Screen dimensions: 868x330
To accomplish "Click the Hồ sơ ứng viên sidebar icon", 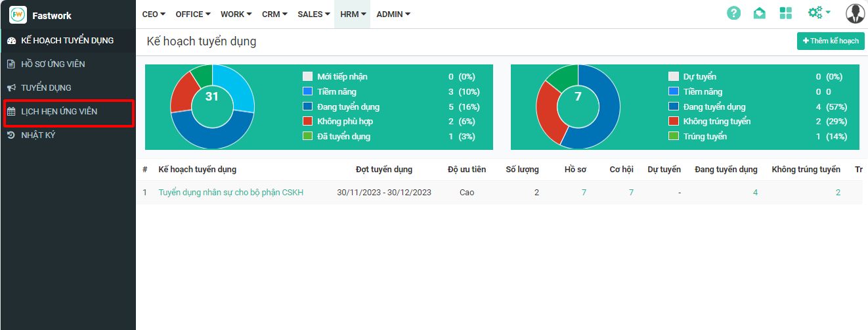I will pyautogui.click(x=11, y=64).
